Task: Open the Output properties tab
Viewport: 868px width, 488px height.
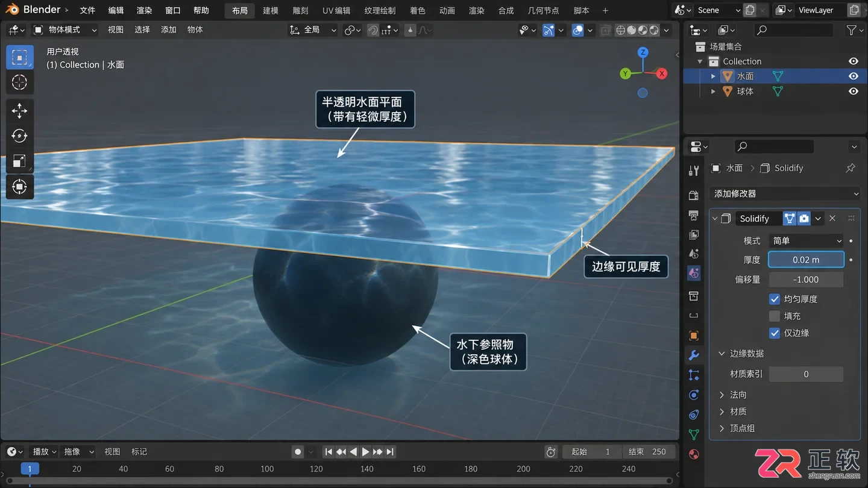Action: (x=694, y=215)
